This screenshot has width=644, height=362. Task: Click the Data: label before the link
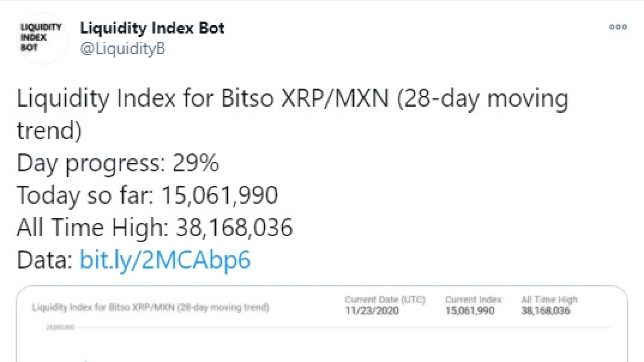coord(44,259)
